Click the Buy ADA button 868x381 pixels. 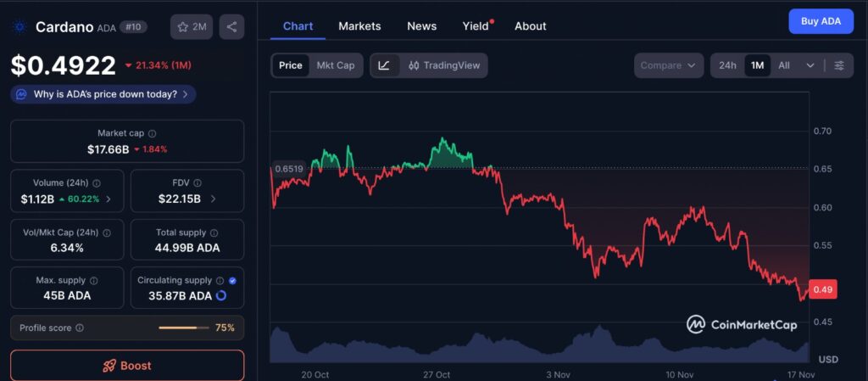pyautogui.click(x=821, y=21)
